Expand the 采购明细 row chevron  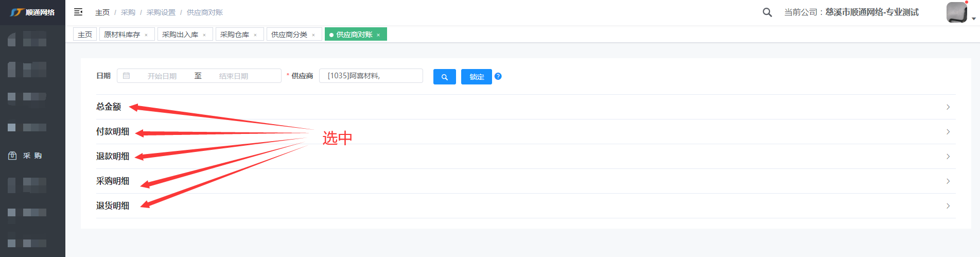(x=948, y=181)
